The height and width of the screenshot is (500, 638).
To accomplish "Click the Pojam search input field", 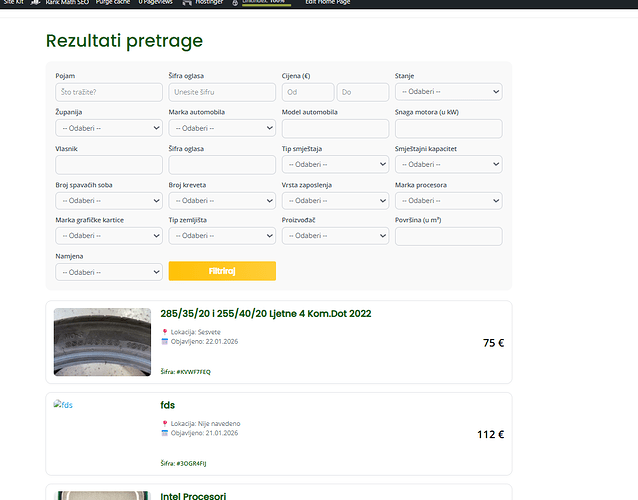I will [x=109, y=92].
